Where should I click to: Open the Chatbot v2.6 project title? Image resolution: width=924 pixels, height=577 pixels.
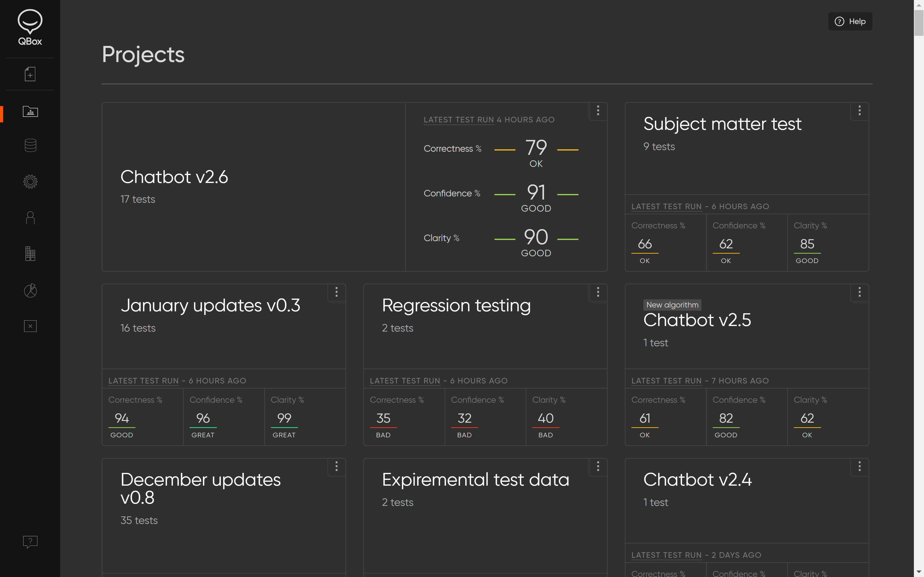174,177
